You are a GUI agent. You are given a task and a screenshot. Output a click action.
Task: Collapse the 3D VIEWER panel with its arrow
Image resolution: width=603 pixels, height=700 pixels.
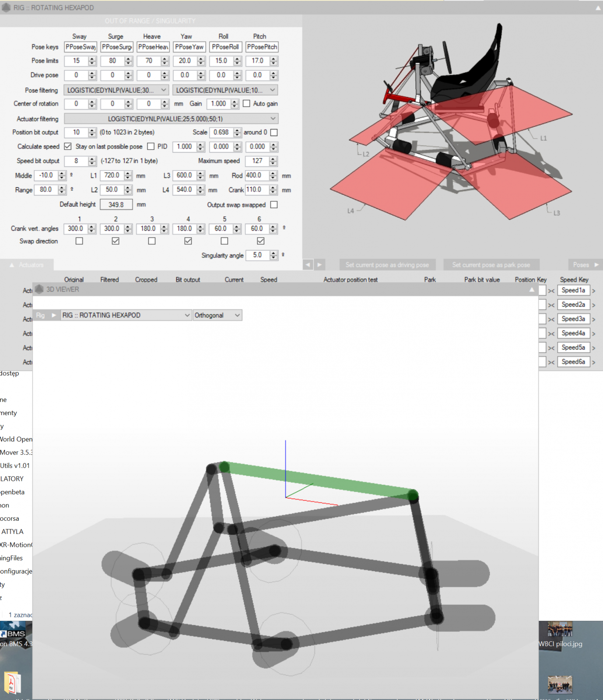532,290
